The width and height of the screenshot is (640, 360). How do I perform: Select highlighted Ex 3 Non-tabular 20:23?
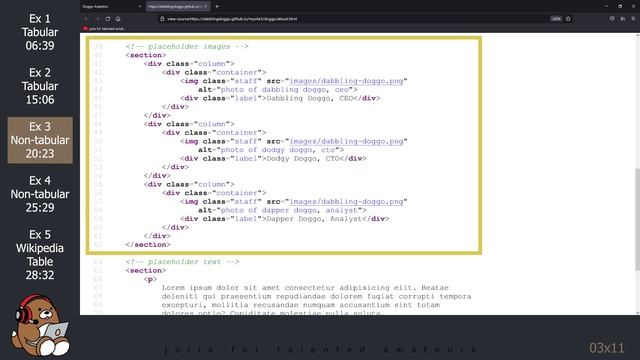(x=40, y=140)
